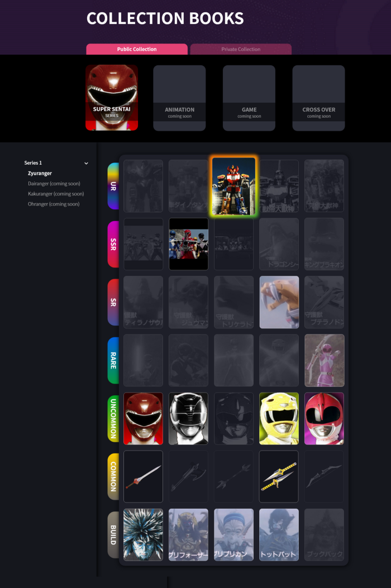Image resolution: width=391 pixels, height=588 pixels.
Task: Click the Cross Over coming soon book
Action: point(318,98)
